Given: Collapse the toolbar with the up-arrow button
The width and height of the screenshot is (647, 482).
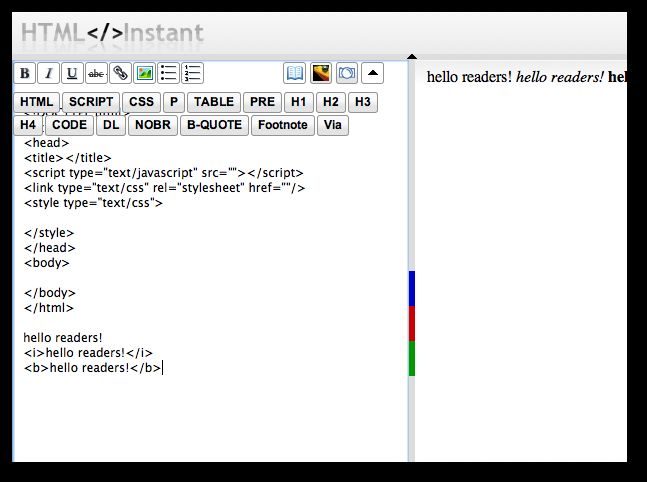Looking at the screenshot, I should [373, 73].
